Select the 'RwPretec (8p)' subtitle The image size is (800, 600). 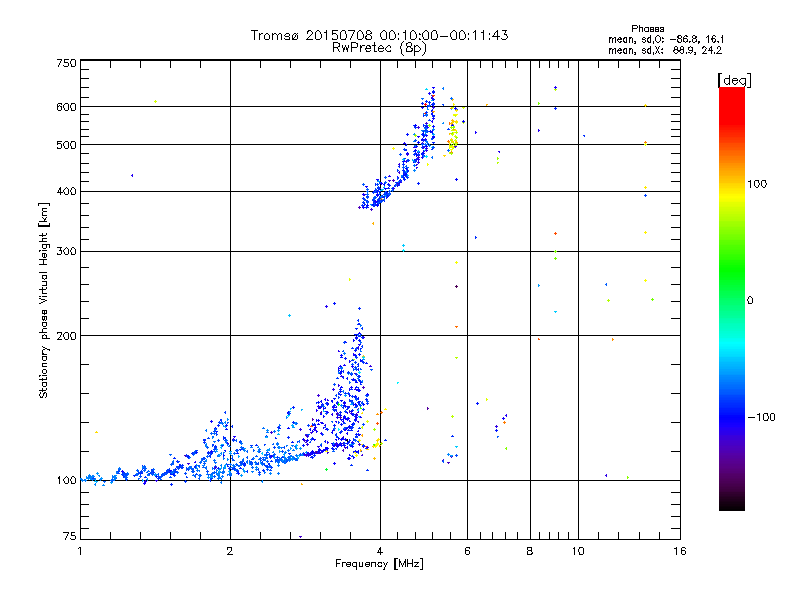[x=379, y=48]
